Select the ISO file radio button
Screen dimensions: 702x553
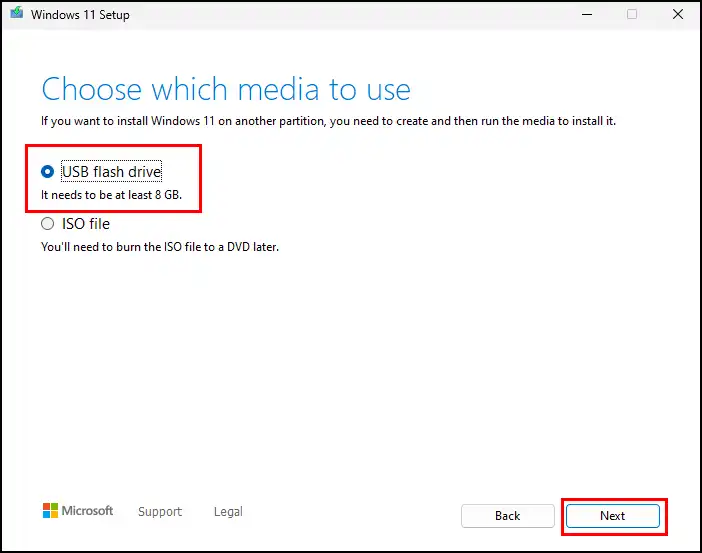(x=47, y=223)
